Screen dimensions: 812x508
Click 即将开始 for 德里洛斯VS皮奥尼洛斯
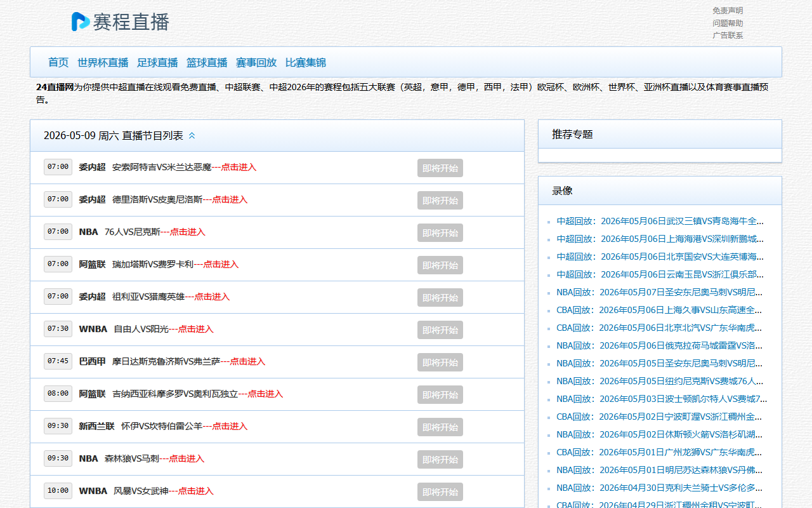coord(440,201)
